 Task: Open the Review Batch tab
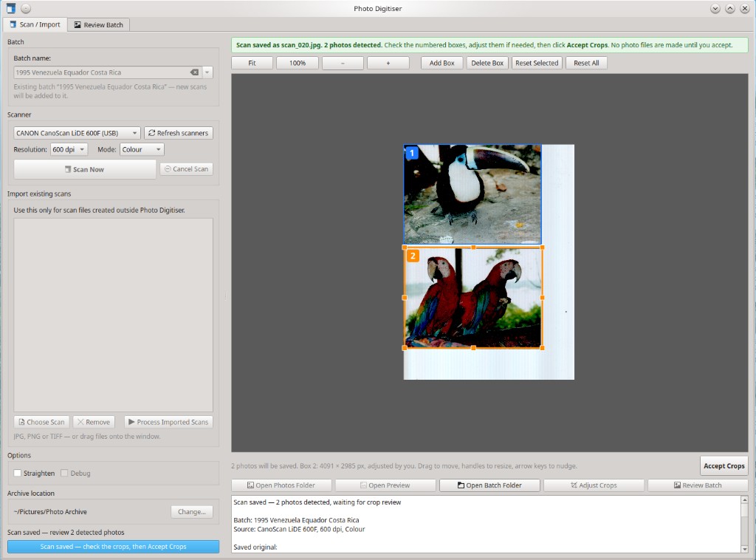click(x=98, y=24)
